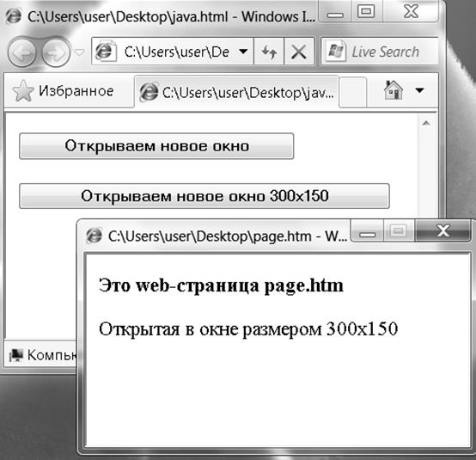Click the IE icon in java.html title bar
This screenshot has width=476, height=460.
click(14, 15)
